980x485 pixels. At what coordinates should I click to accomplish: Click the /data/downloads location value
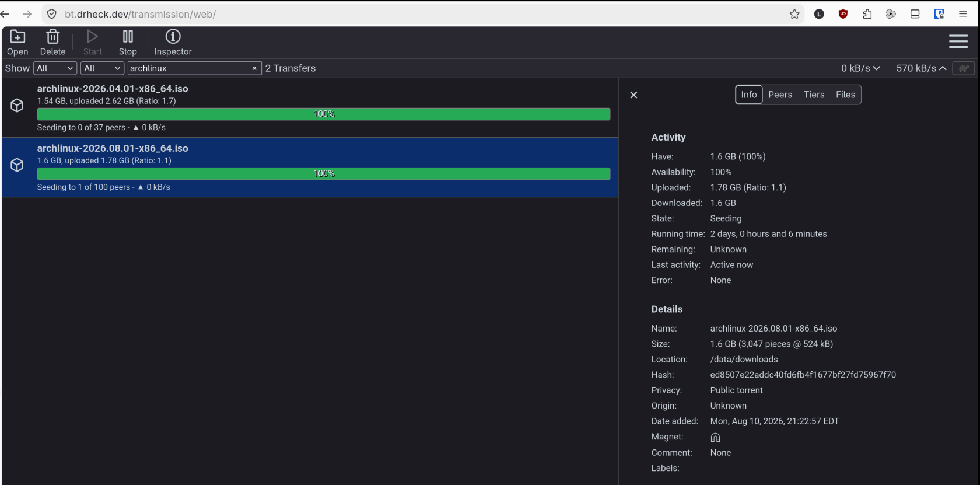pos(744,360)
